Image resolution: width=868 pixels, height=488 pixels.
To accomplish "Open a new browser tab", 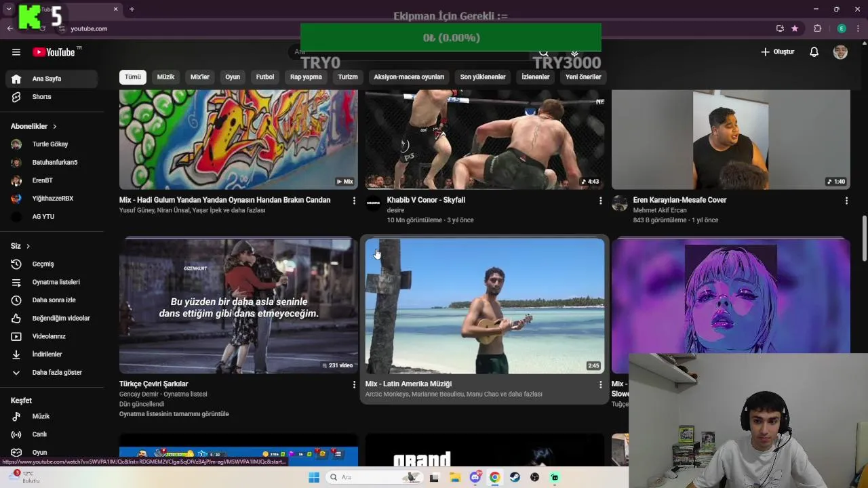I will [x=132, y=9].
